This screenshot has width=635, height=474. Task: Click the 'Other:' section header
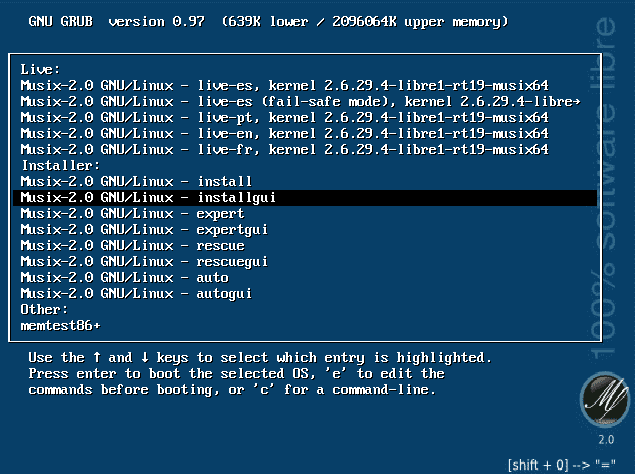point(44,310)
